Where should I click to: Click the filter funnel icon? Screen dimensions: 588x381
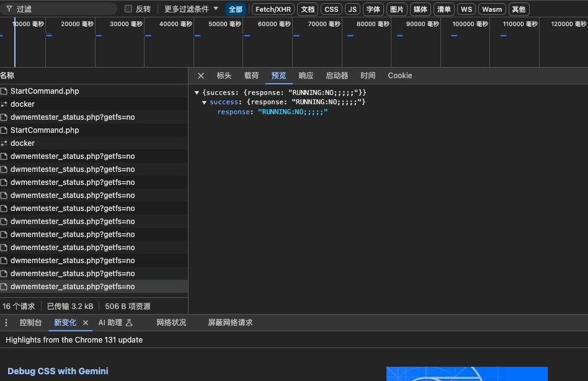click(9, 9)
